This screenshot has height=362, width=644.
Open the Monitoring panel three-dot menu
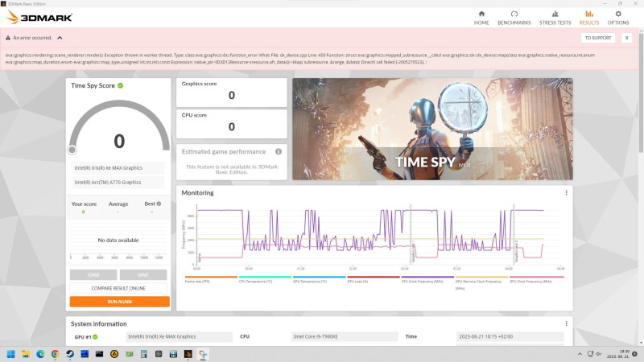tap(566, 192)
